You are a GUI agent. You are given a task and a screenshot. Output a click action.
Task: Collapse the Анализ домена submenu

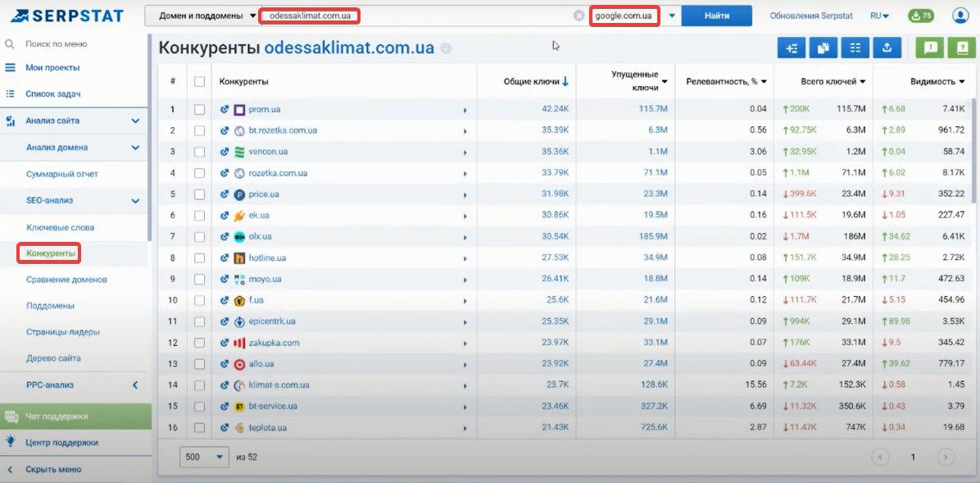(x=135, y=148)
